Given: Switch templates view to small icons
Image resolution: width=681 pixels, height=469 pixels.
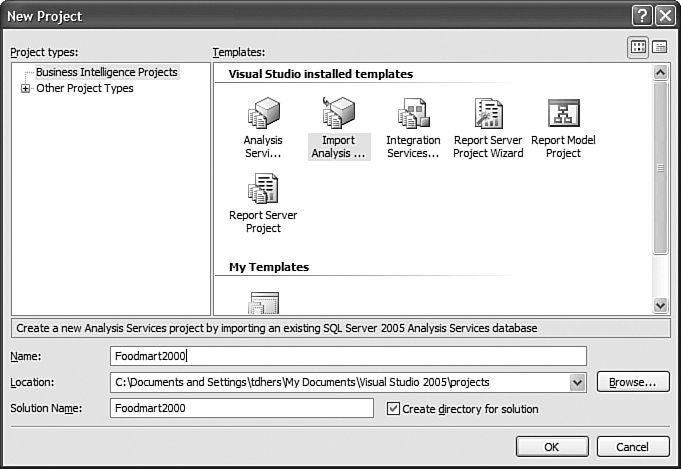Looking at the screenshot, I should 660,47.
